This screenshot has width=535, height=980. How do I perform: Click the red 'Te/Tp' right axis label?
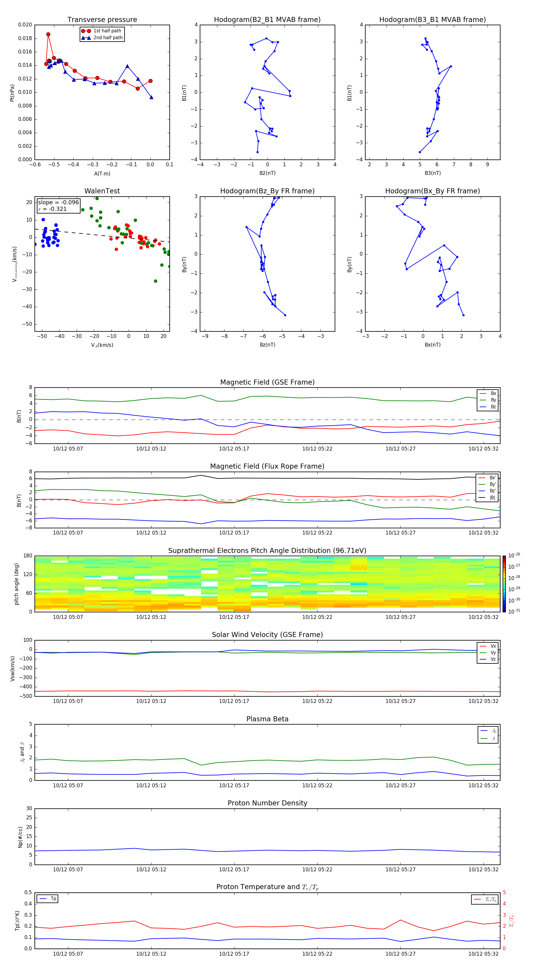(x=512, y=921)
